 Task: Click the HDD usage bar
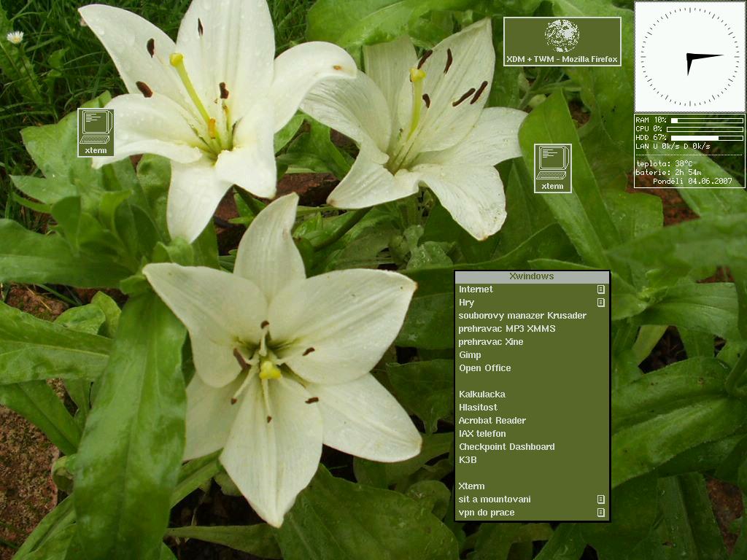(706, 137)
